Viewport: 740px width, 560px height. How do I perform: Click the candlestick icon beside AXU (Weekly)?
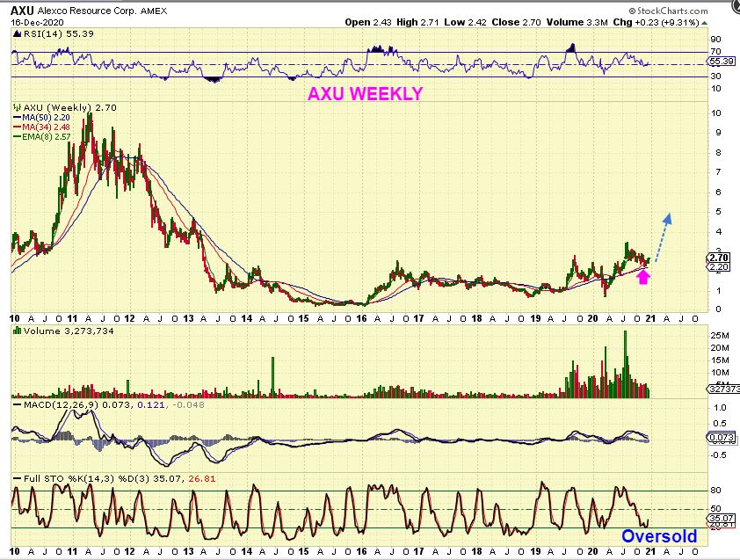(x=18, y=107)
